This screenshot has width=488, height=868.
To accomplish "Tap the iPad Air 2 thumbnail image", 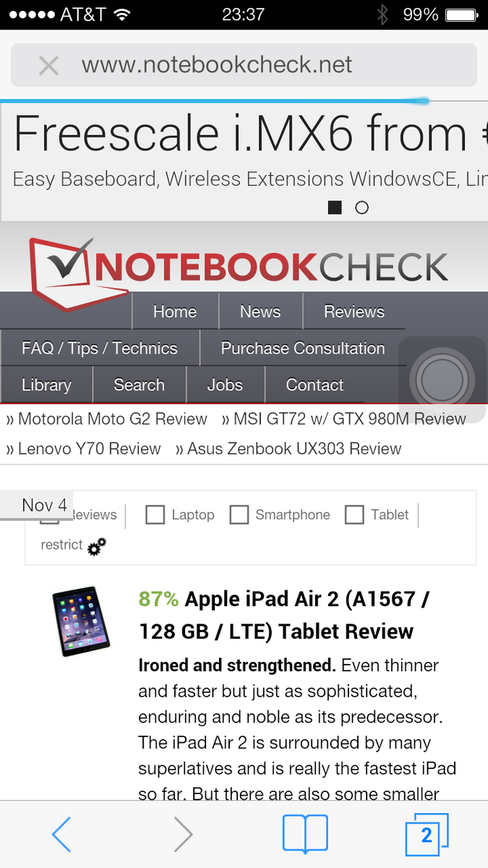I will pos(80,621).
